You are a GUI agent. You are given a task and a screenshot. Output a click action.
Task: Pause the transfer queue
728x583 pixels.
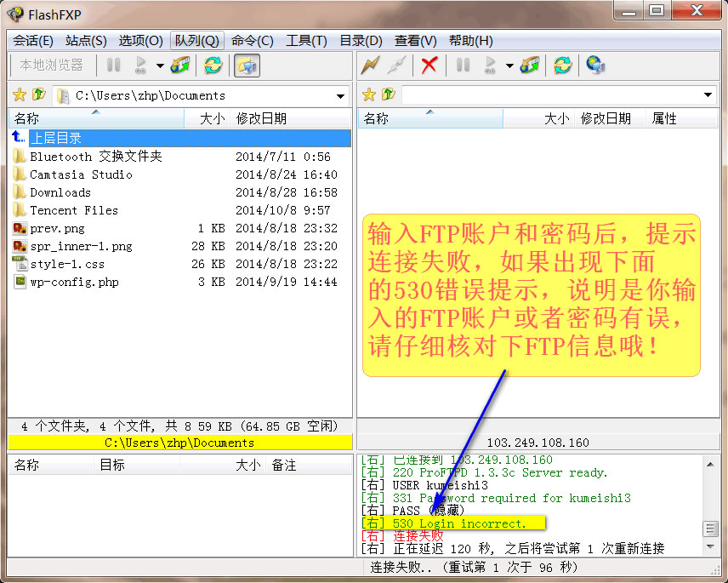pos(113,66)
